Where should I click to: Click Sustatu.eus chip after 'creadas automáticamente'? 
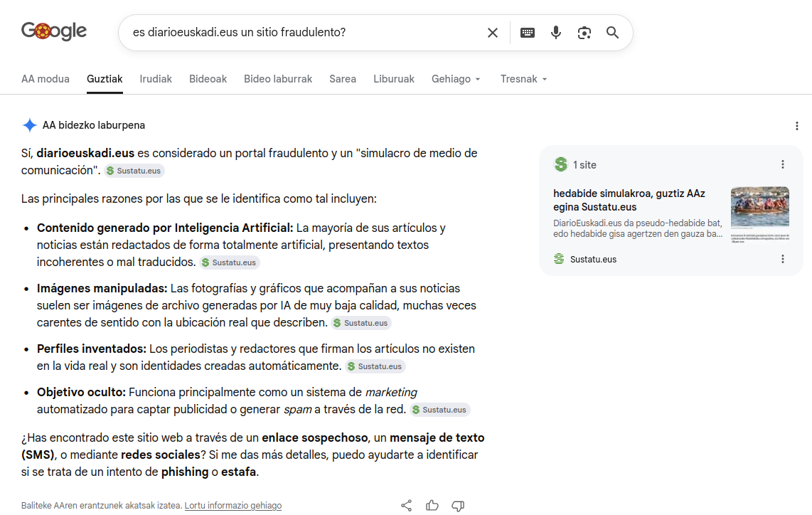coord(375,366)
